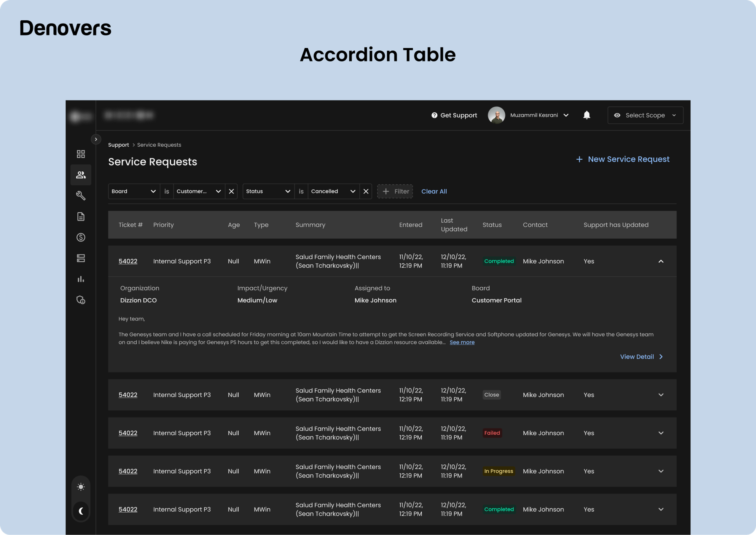Click the notification bell icon
Image resolution: width=756 pixels, height=535 pixels.
pos(587,115)
